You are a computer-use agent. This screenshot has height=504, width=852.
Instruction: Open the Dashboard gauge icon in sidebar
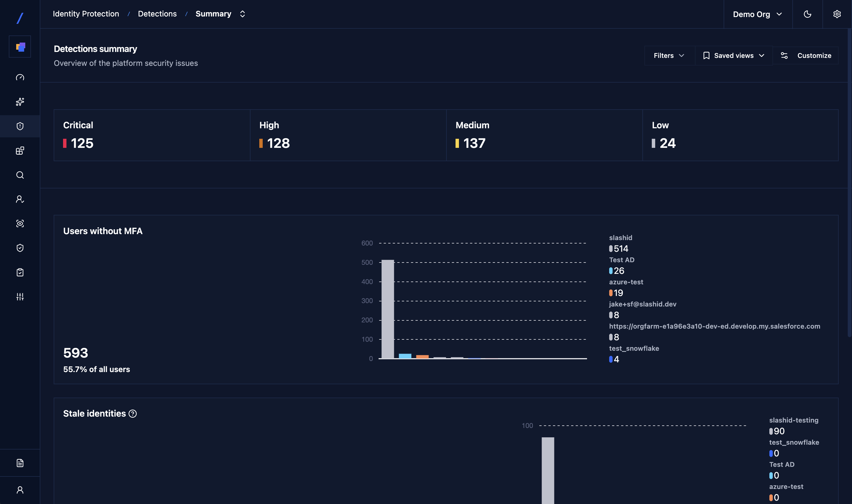click(x=20, y=77)
